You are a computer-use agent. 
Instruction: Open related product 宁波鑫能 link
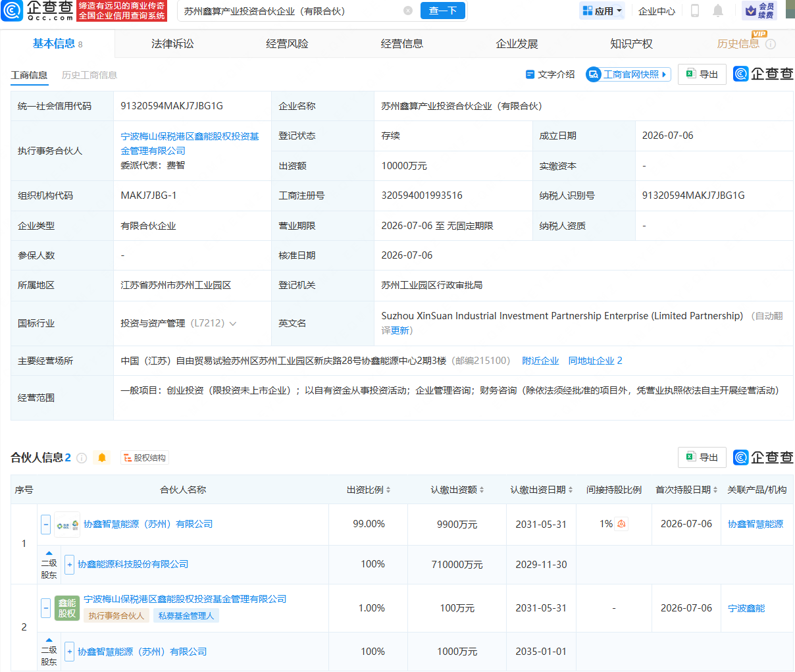(x=746, y=608)
